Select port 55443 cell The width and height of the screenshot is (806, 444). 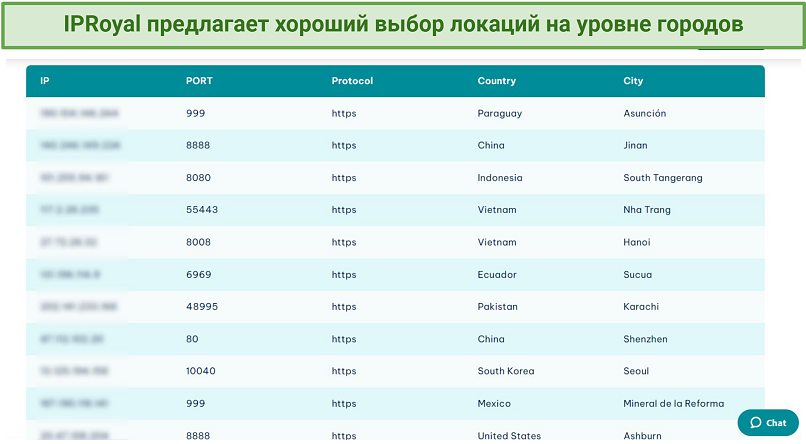point(202,209)
